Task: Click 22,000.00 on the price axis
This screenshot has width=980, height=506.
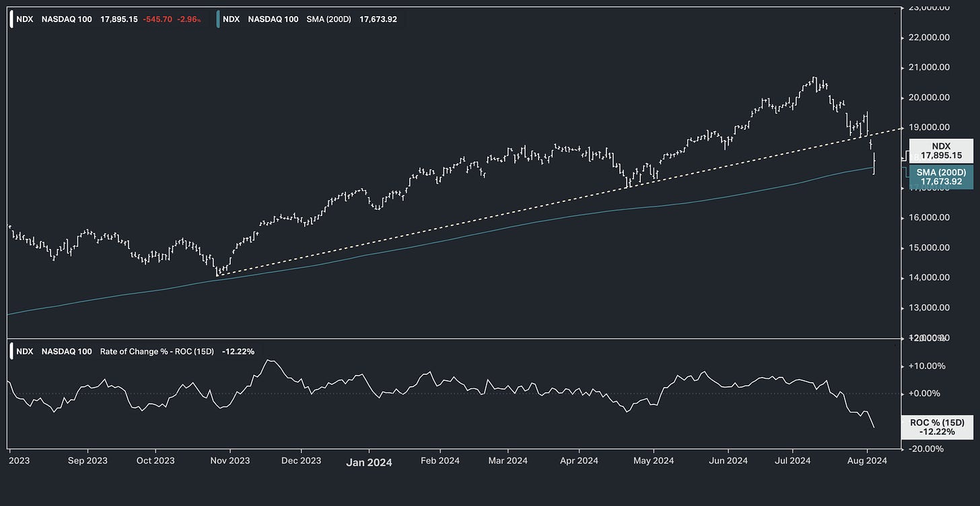Action: pos(928,37)
